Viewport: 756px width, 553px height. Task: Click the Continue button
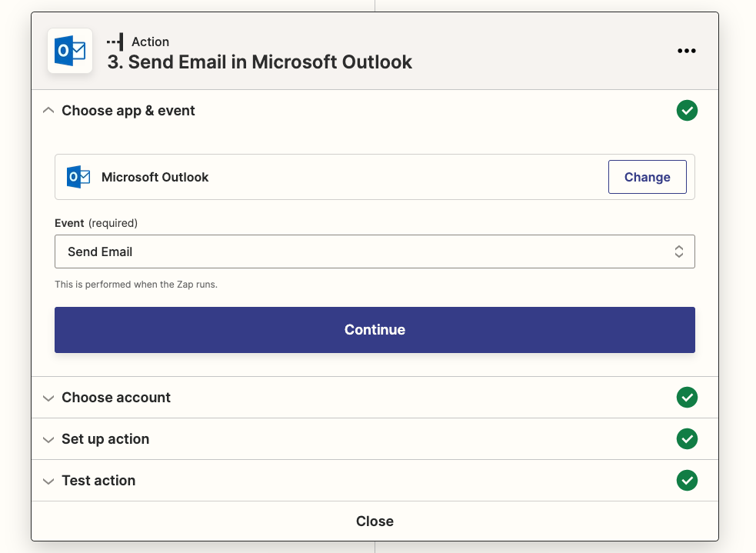click(x=375, y=330)
